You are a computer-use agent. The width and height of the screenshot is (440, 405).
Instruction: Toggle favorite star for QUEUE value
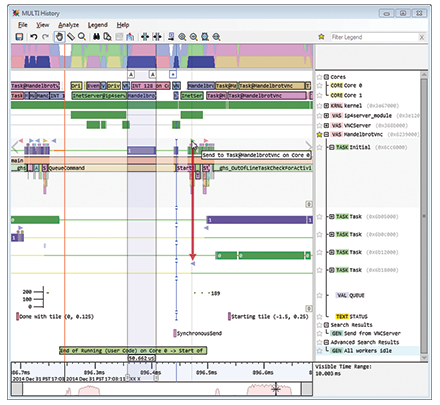coord(319,295)
